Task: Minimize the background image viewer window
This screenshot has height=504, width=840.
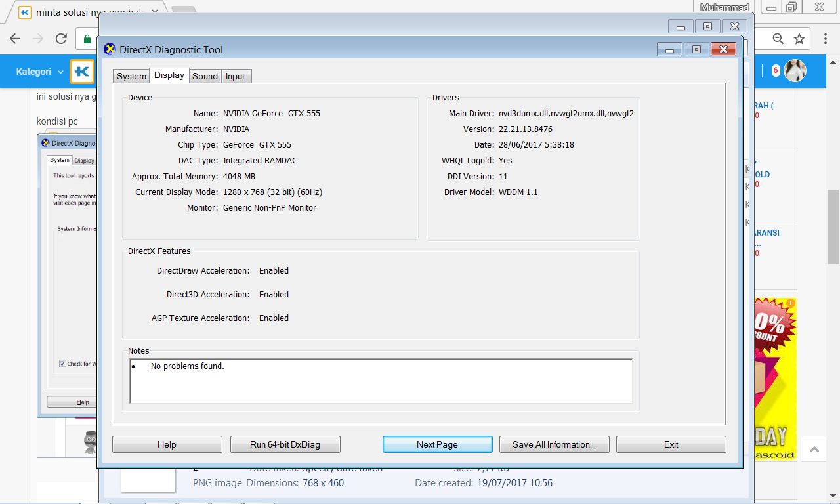Action: click(x=681, y=26)
